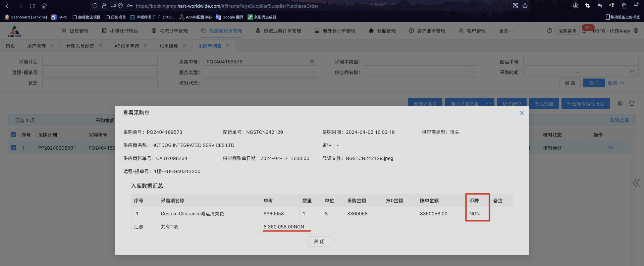Click the table settings gear icon
644x266 pixels.
620,103
